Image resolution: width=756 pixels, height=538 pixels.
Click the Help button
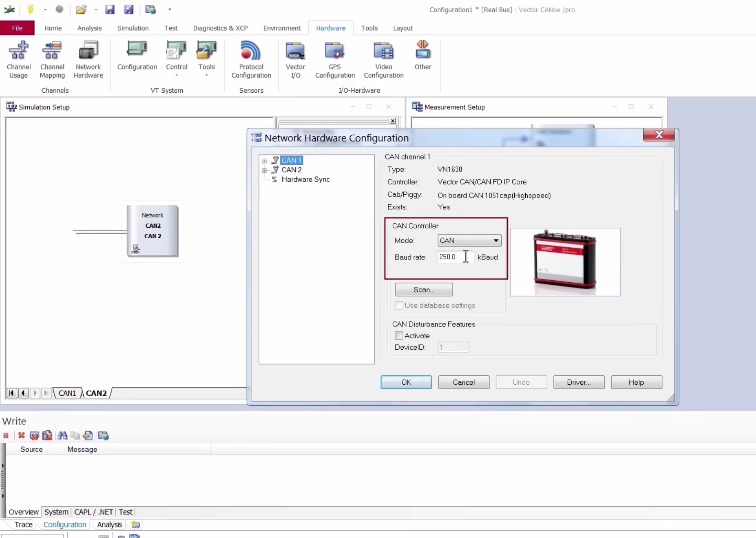click(636, 382)
